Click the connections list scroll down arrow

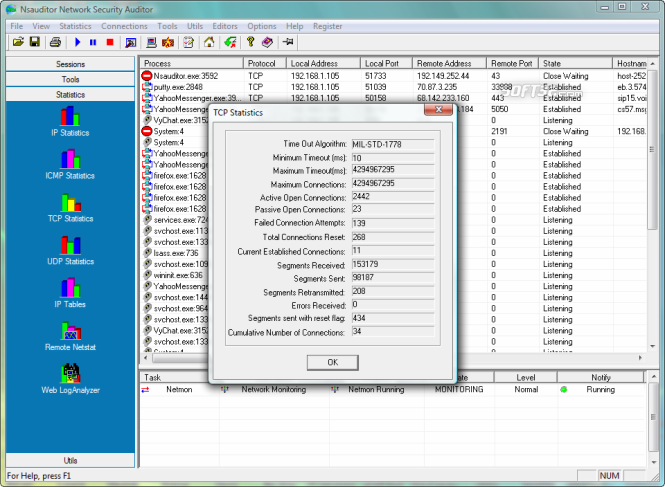(x=652, y=347)
